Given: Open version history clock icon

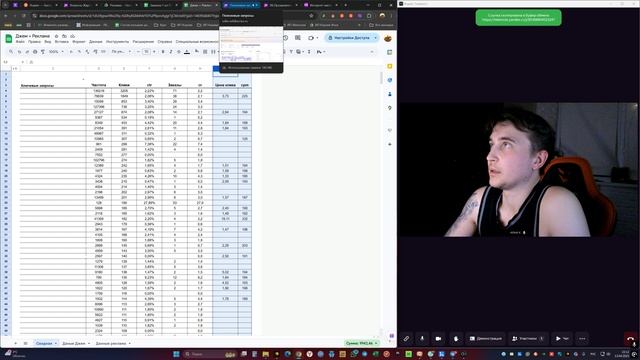Looking at the screenshot, I should coord(286,38).
